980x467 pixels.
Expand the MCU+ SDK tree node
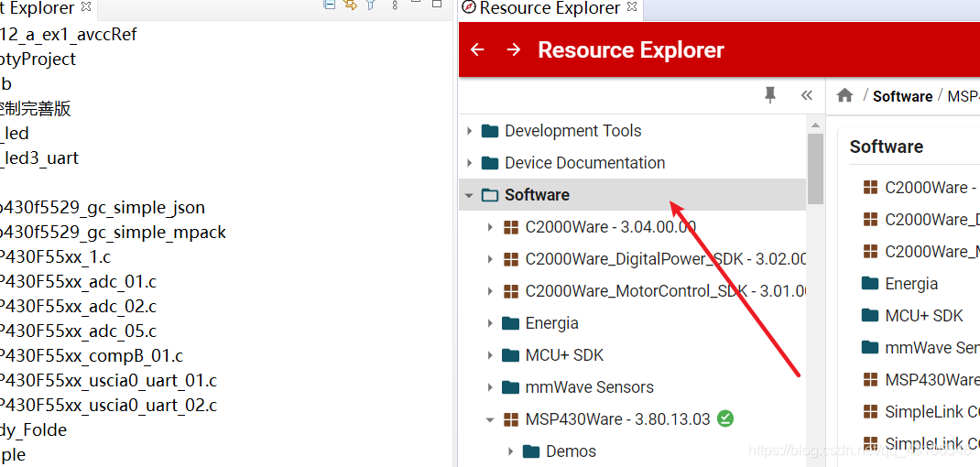pos(490,355)
